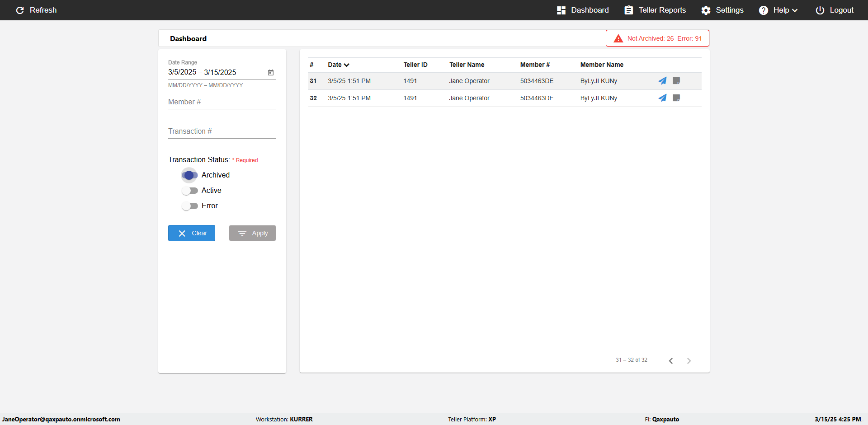Open the Dashboard menu item
868x425 pixels.
583,10
